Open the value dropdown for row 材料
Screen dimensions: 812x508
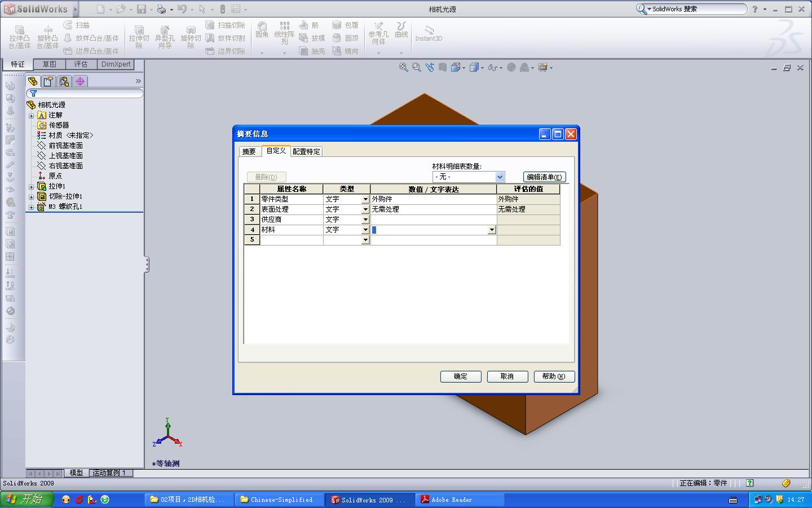(x=492, y=230)
